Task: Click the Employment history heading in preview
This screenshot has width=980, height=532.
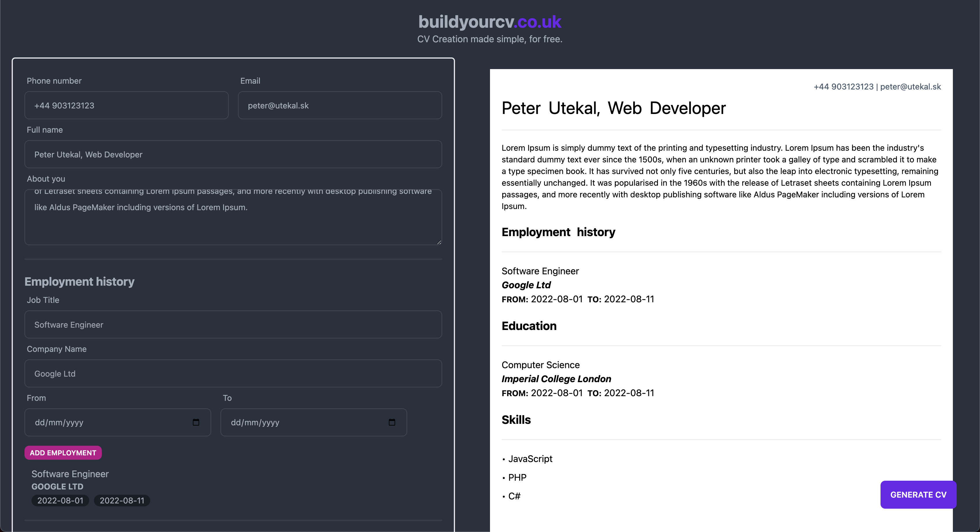Action: coord(558,232)
